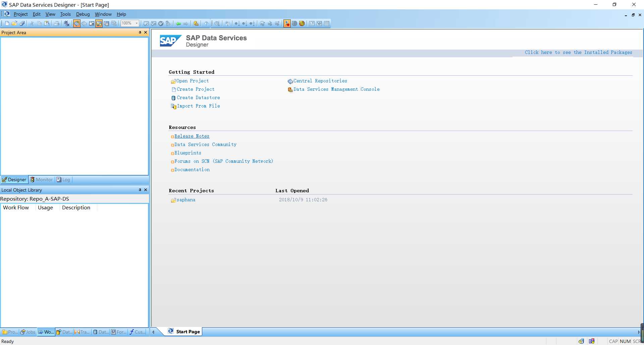The height and width of the screenshot is (345, 644).
Task: Open the Documentation link
Action: click(x=192, y=170)
